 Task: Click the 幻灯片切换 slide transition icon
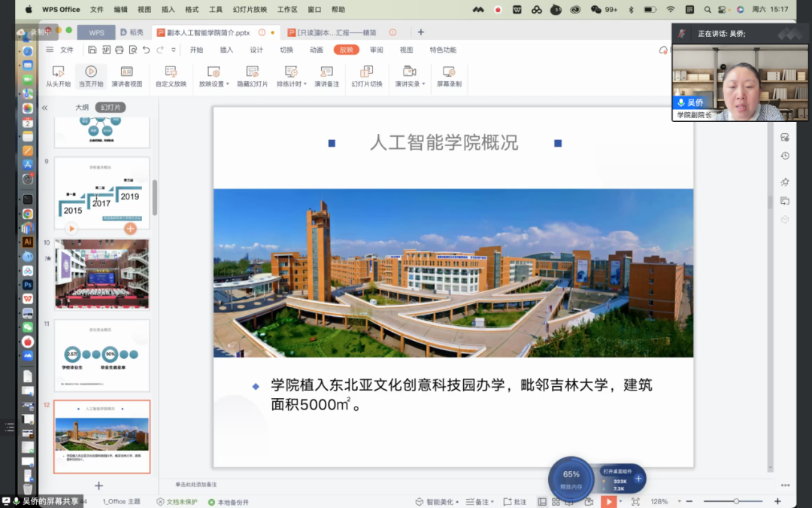pos(367,71)
